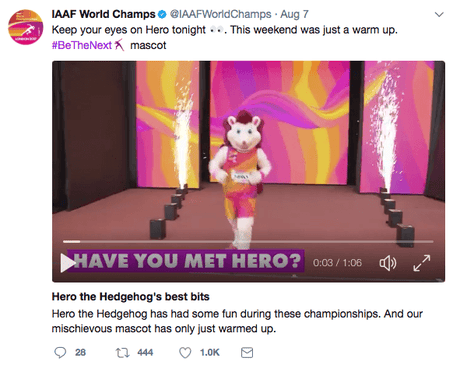Play the Hero the Hedgehog video

tap(68, 263)
